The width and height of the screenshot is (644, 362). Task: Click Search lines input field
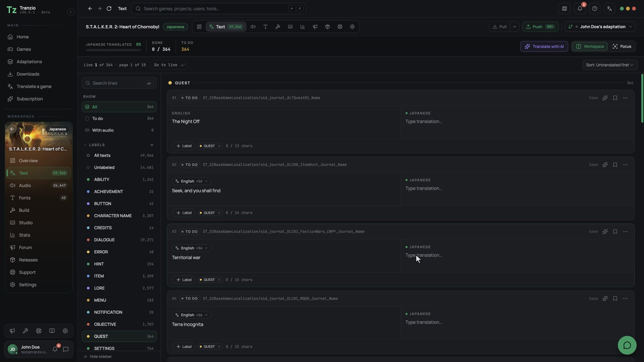pos(119,83)
